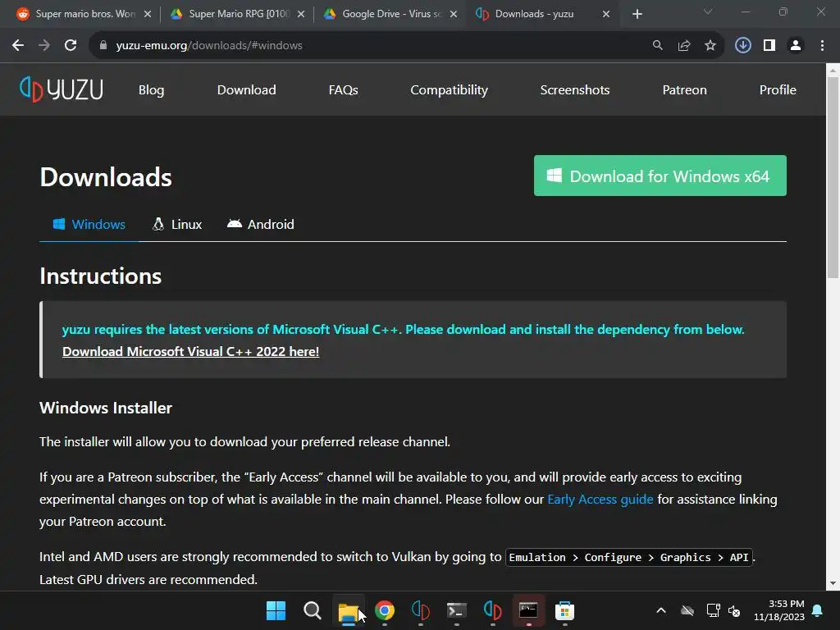Open the Chrome three-dot menu
Image resolution: width=840 pixels, height=630 pixels.
click(x=822, y=46)
